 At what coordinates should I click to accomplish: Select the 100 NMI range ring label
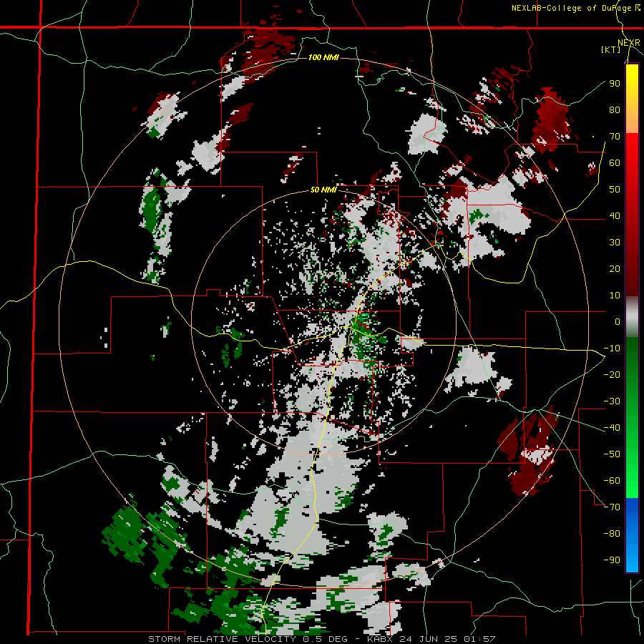click(323, 57)
